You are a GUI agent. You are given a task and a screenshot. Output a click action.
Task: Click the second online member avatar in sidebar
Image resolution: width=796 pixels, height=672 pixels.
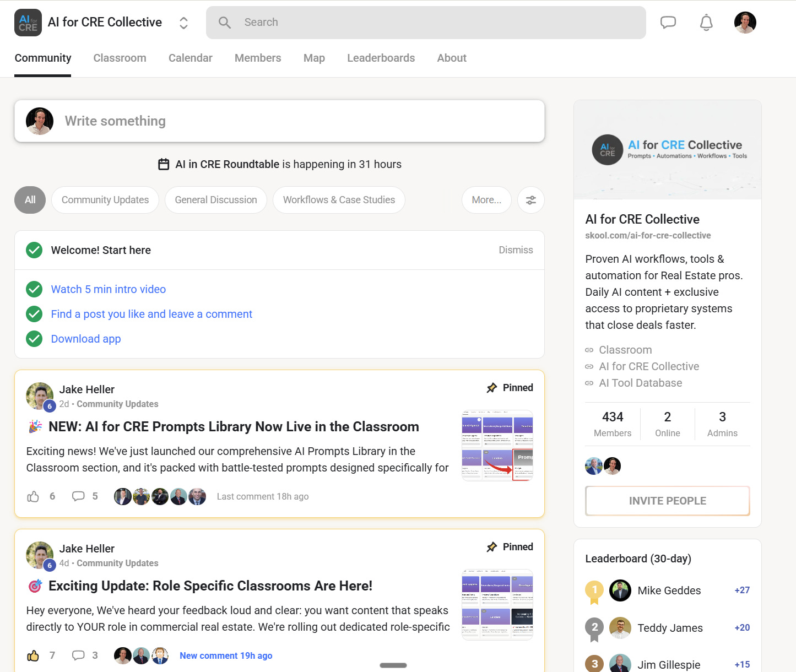pyautogui.click(x=612, y=466)
